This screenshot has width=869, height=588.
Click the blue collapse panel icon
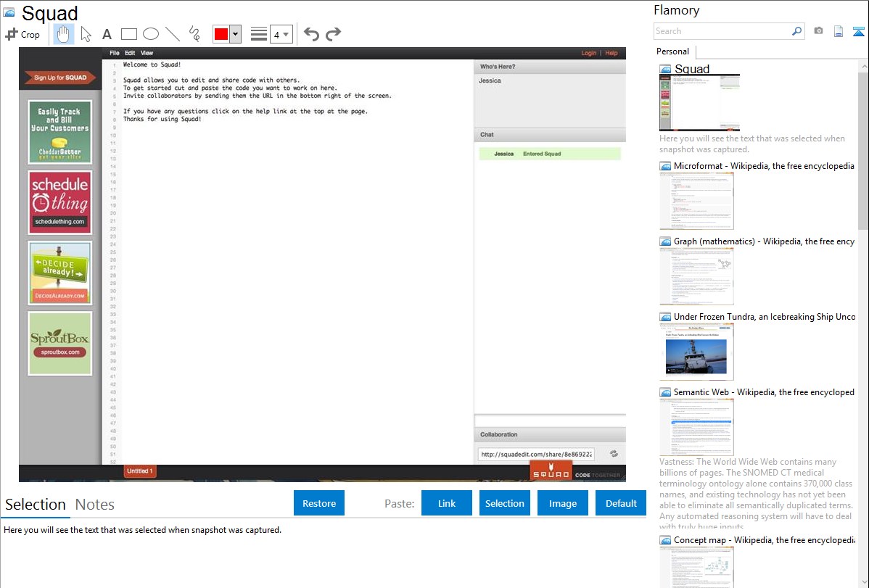pyautogui.click(x=858, y=31)
